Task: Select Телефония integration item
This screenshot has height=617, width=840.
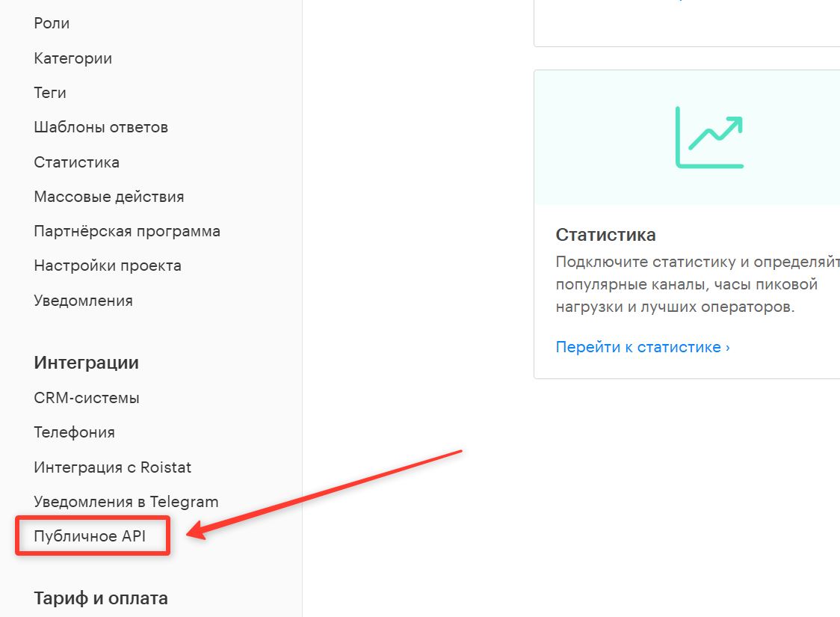Action: [x=74, y=432]
